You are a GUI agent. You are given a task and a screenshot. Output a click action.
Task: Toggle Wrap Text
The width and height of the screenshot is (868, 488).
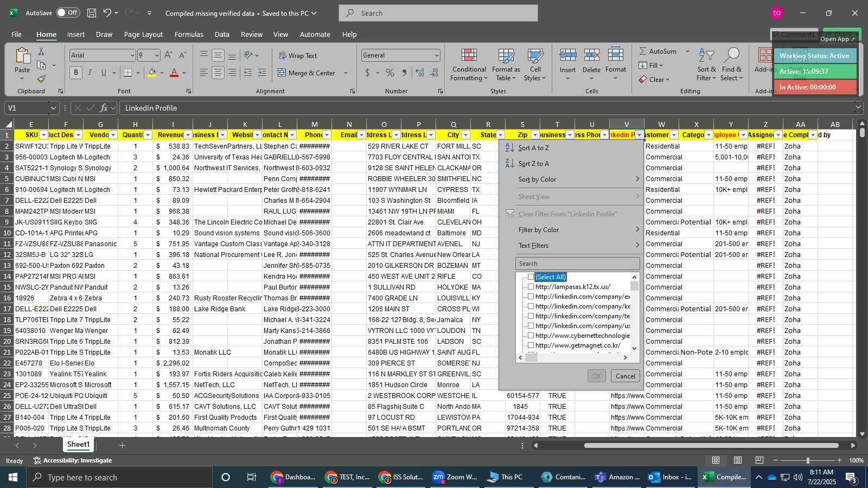298,55
